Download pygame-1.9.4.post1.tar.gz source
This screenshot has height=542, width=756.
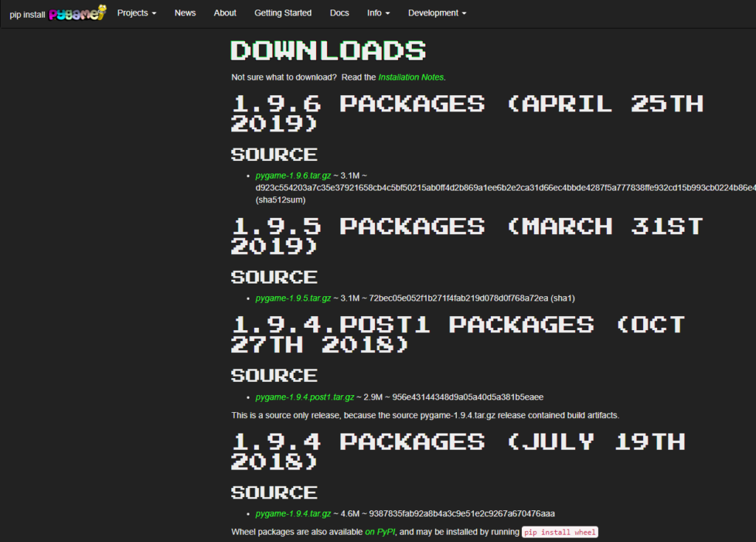click(x=305, y=397)
